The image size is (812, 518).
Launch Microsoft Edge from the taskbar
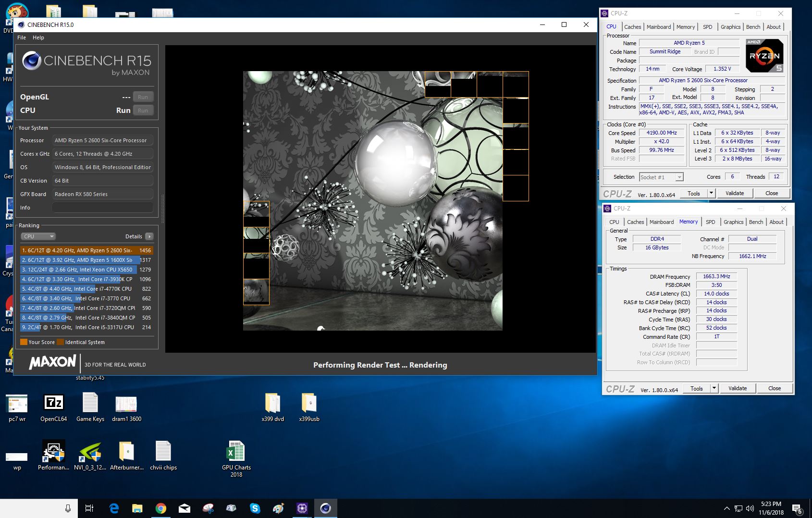click(x=114, y=508)
